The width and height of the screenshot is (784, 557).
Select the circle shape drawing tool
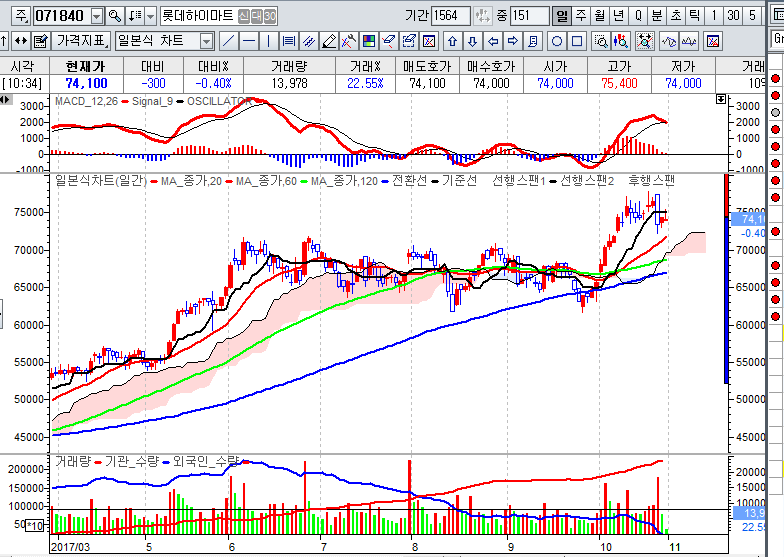pos(557,41)
